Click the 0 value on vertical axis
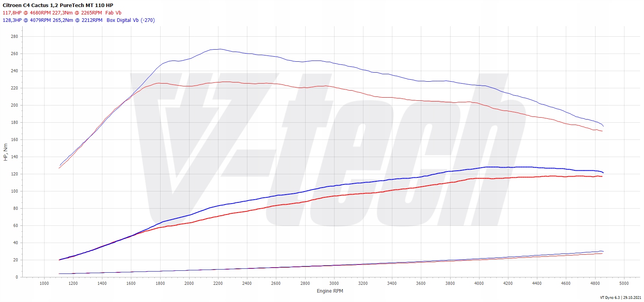This screenshot has height=302, width=644. point(17,277)
